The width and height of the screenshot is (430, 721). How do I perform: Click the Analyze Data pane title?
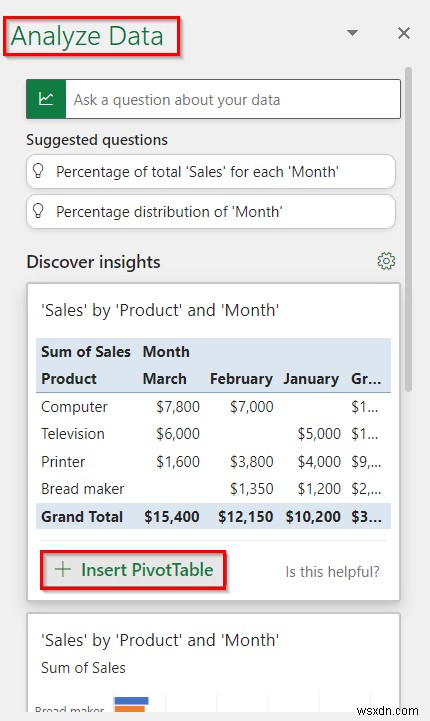87,36
